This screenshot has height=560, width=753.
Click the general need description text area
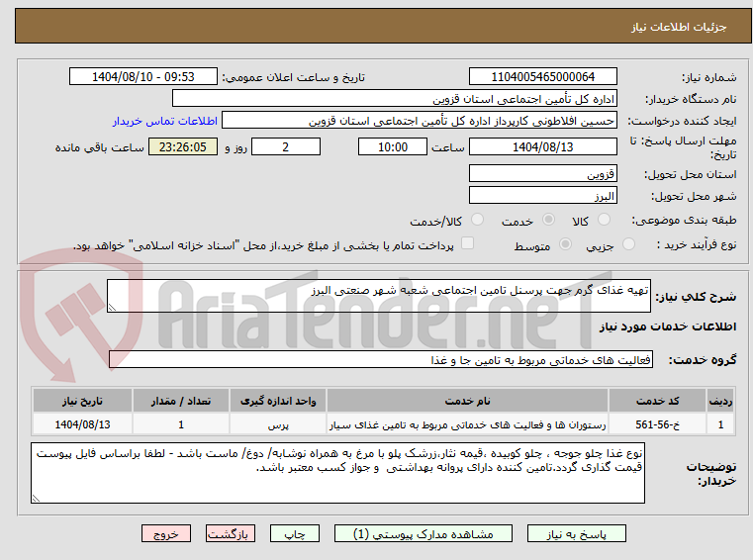[378, 296]
